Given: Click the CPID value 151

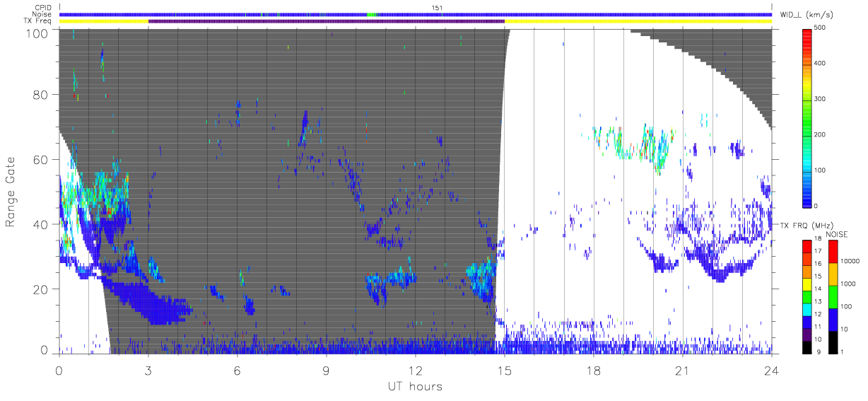Looking at the screenshot, I should point(436,8).
